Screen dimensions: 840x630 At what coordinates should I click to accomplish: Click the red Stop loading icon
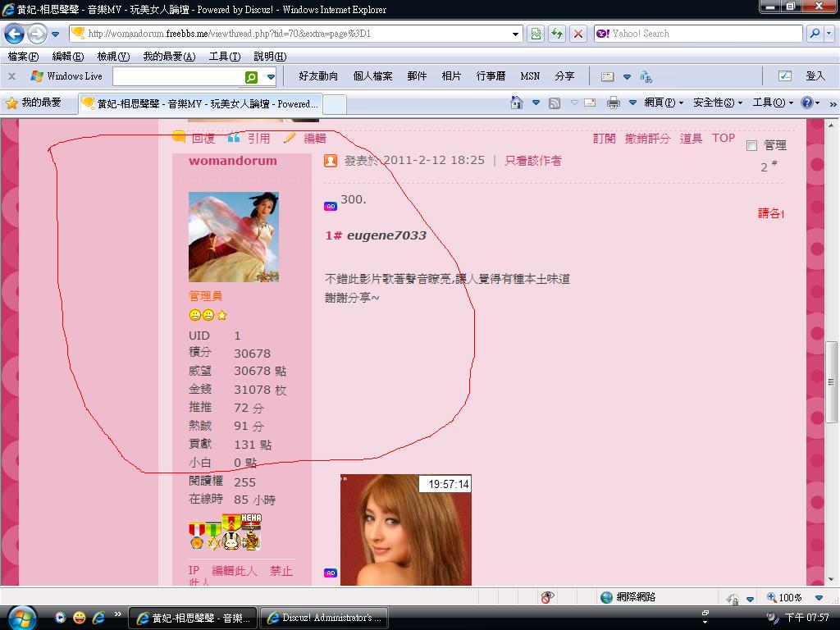pyautogui.click(x=578, y=34)
